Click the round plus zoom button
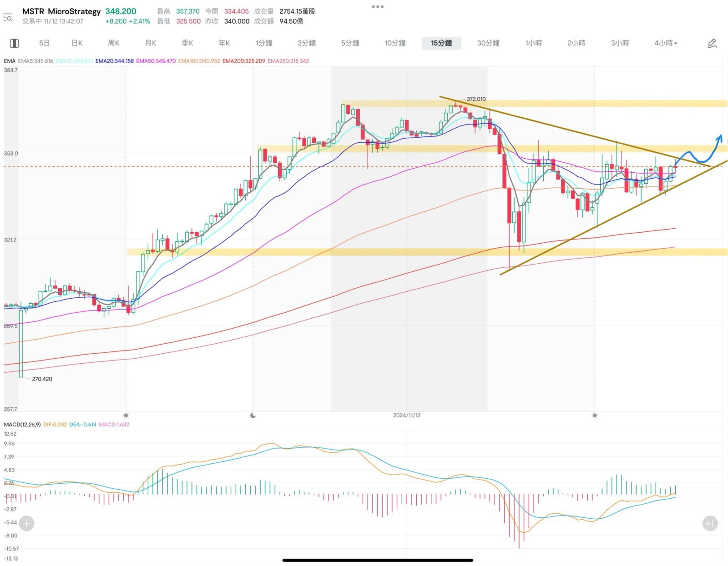 (26, 523)
